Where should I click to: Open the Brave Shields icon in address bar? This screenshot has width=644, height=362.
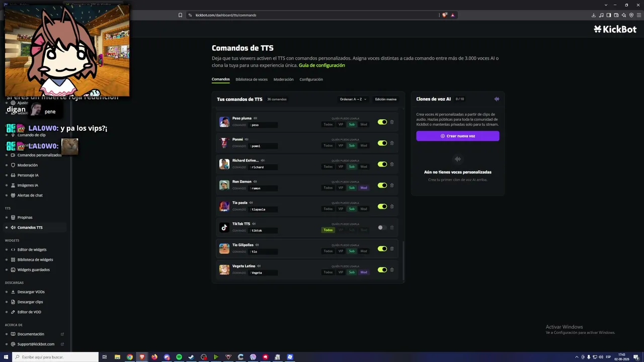(x=444, y=15)
